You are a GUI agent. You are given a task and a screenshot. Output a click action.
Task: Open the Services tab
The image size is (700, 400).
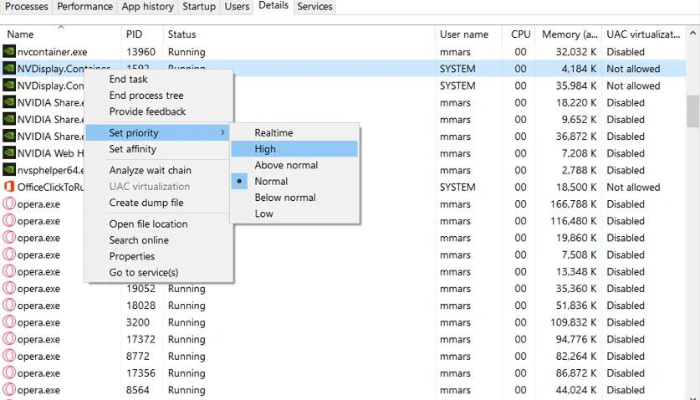coord(315,7)
